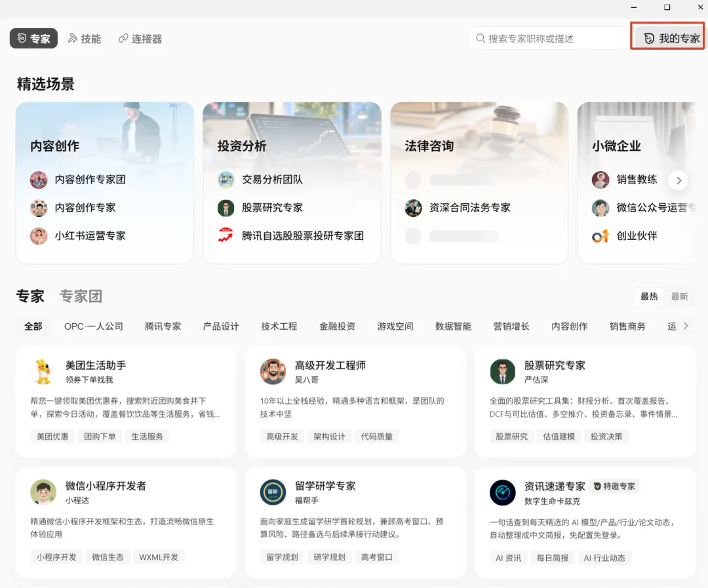This screenshot has width=708, height=588.
Task: Open the 创业伙伴 icon
Action: pos(600,236)
